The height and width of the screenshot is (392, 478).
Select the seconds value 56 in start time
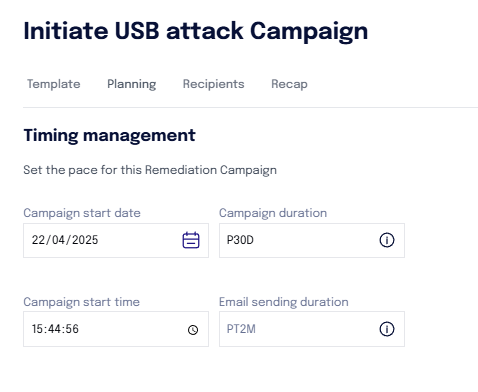[72, 329]
